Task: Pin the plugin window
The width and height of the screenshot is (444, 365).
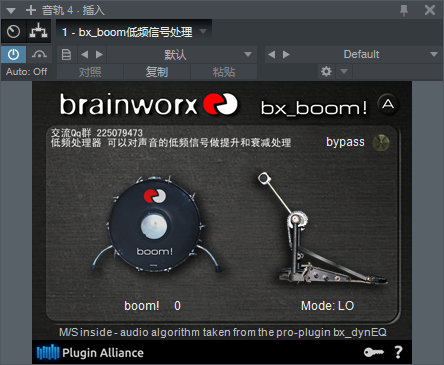Action: click(404, 10)
